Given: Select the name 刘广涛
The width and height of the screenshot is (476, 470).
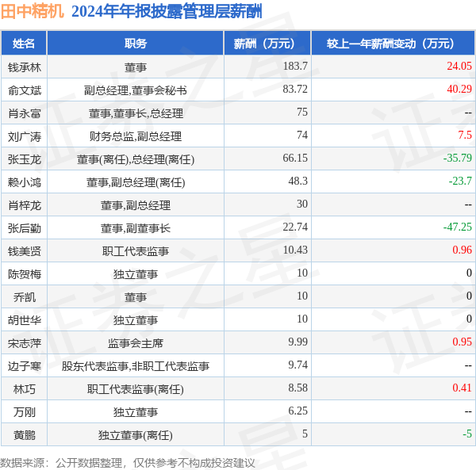Looking at the screenshot, I should [25, 136].
